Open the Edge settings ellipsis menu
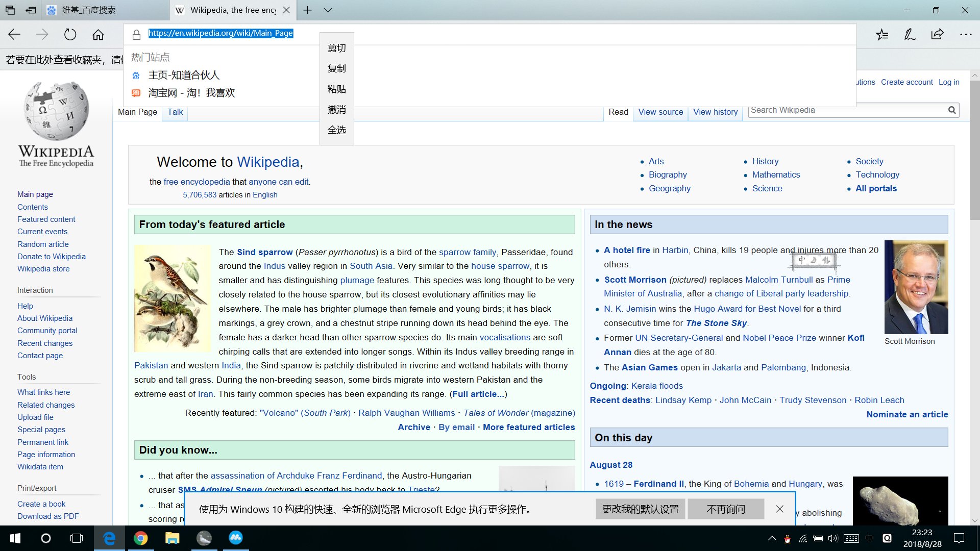 point(965,35)
